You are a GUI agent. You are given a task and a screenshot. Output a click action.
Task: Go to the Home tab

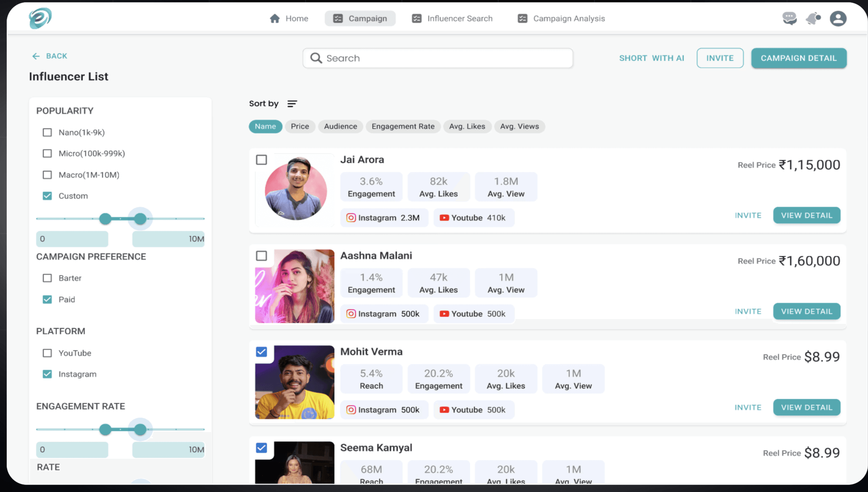[x=289, y=18]
